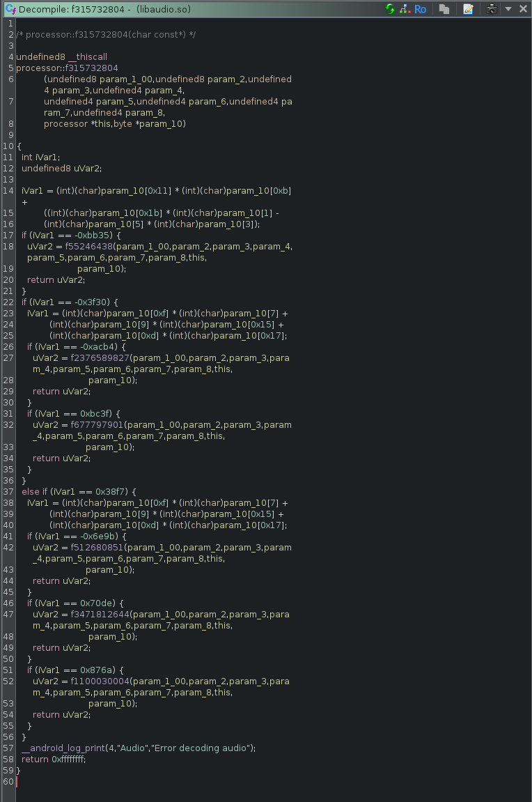Image resolution: width=532 pixels, height=802 pixels.
Task: Open the decompiler panel dropdown menu arrow
Action: pos(508,9)
